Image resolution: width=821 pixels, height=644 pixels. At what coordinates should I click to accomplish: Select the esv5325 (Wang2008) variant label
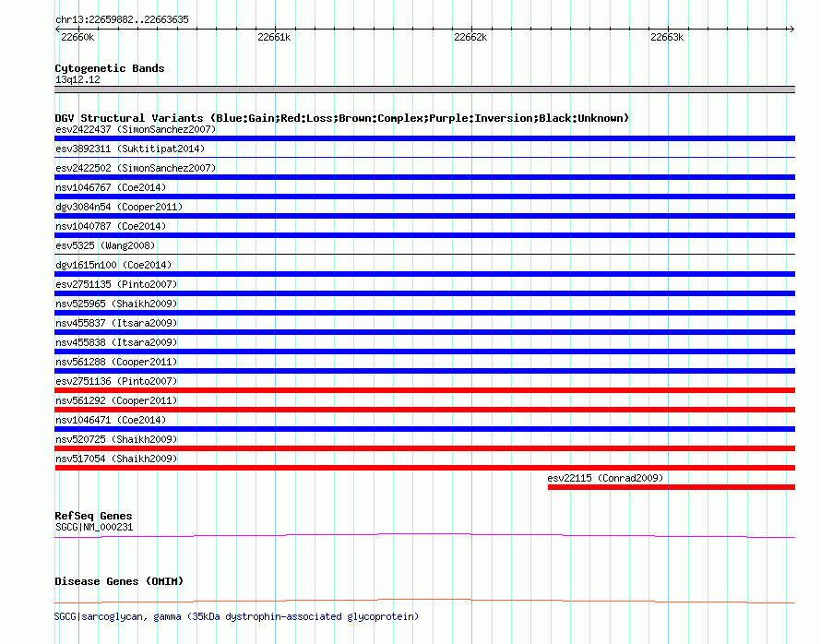tap(105, 245)
